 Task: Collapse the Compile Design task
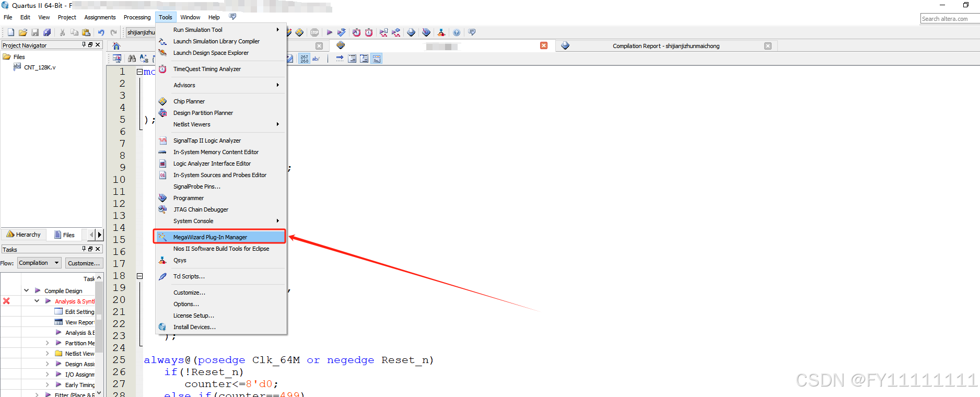click(x=26, y=290)
